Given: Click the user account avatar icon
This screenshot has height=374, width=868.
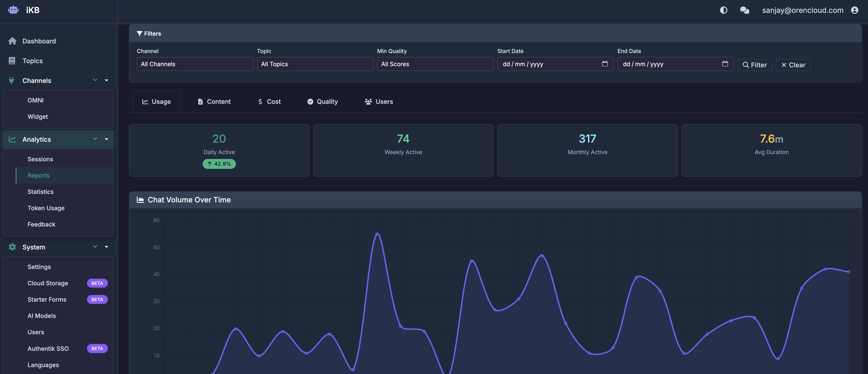Looking at the screenshot, I should (854, 10).
